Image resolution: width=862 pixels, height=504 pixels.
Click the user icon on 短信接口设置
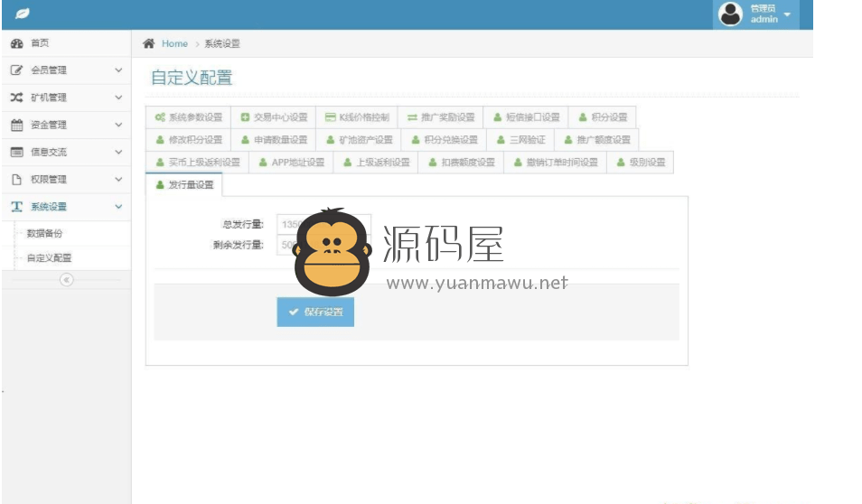point(498,117)
